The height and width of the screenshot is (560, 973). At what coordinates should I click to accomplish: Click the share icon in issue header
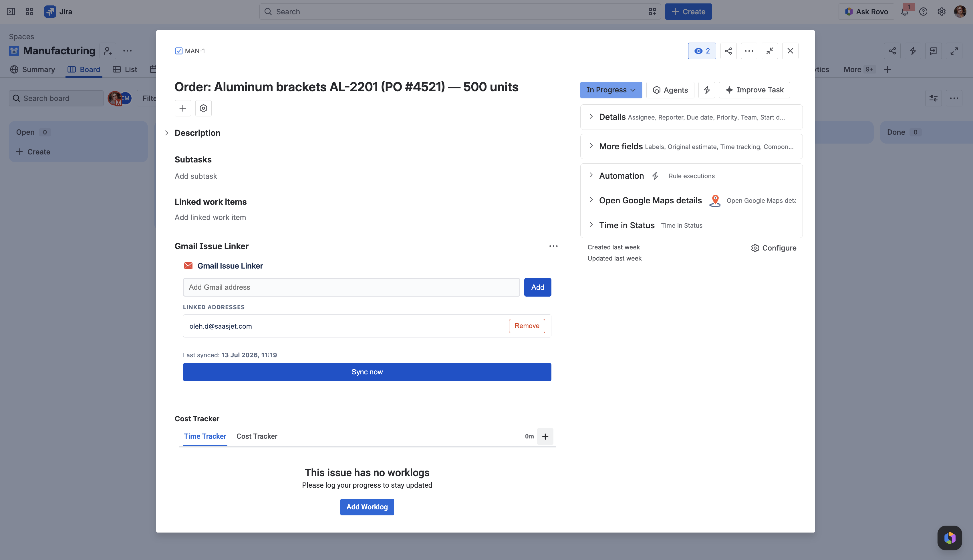(x=728, y=51)
